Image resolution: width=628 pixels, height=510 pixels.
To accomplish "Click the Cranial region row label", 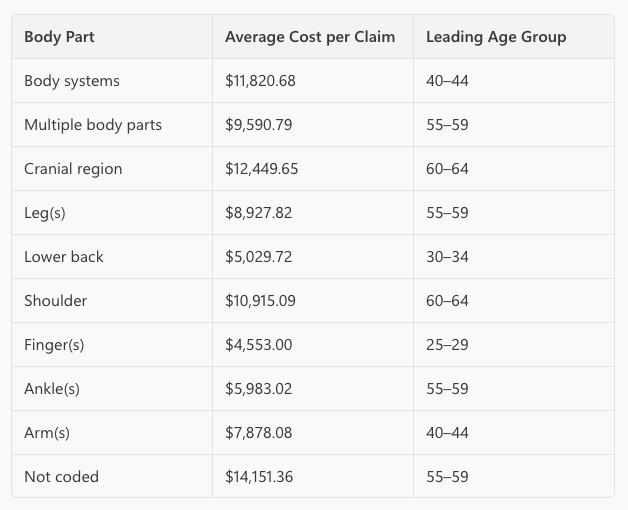I will [73, 169].
